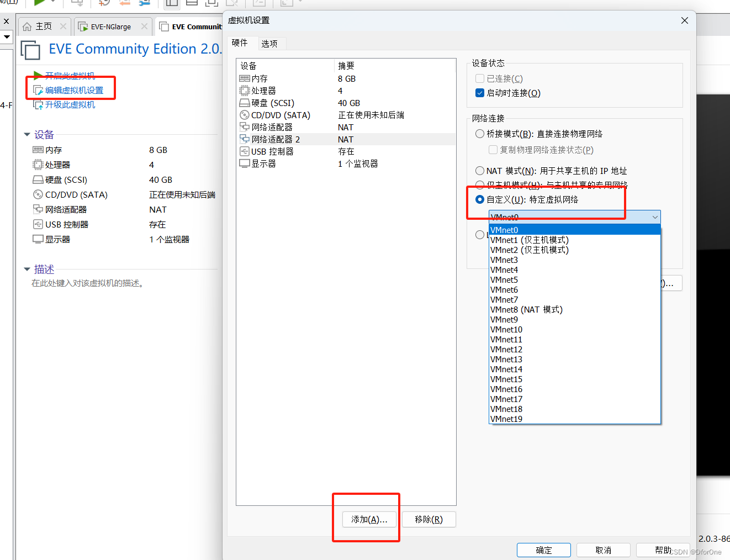This screenshot has width=730, height=560.
Task: Select 自定义(U) 特定虚拟网络 radio button
Action: [480, 199]
